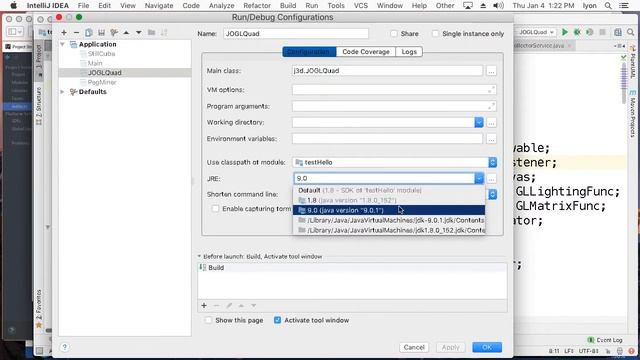The image size is (640, 360).
Task: Open the Refactor menu
Action: [x=257, y=6]
